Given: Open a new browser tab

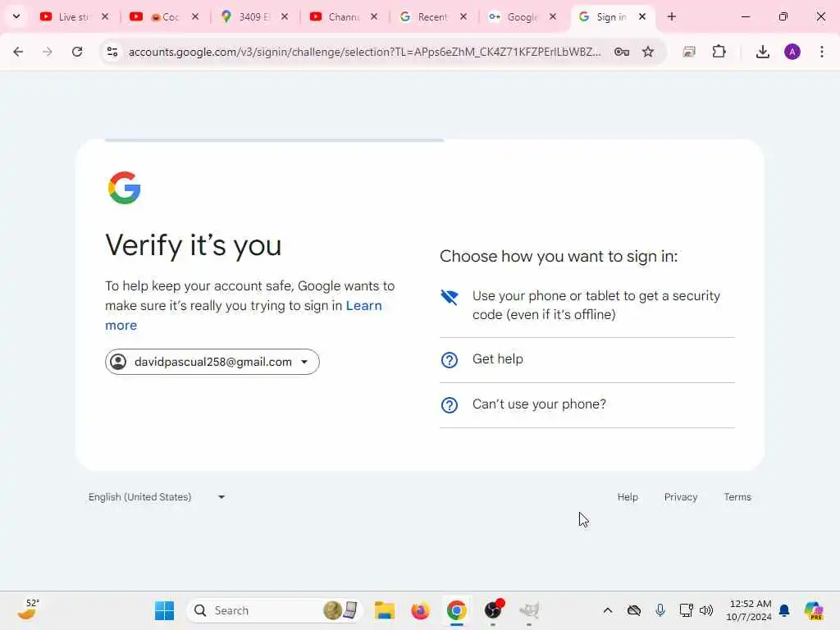Looking at the screenshot, I should pyautogui.click(x=671, y=16).
